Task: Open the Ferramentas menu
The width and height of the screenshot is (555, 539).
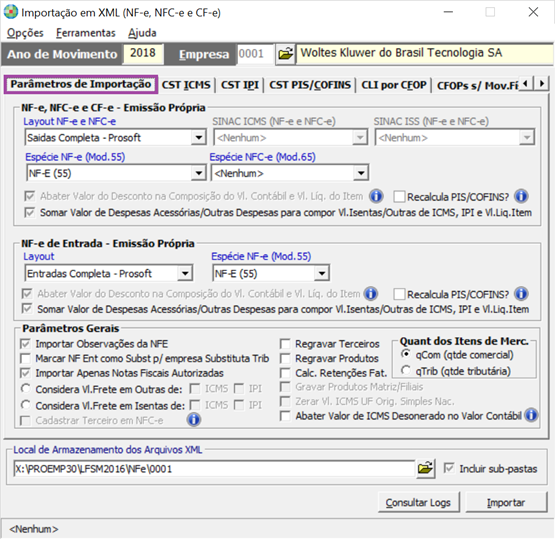Action: [x=86, y=33]
